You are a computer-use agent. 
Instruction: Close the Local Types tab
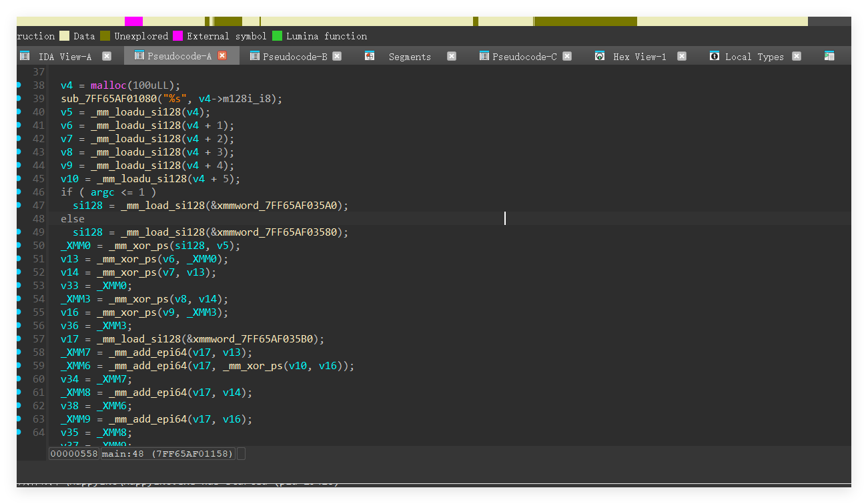tap(797, 56)
